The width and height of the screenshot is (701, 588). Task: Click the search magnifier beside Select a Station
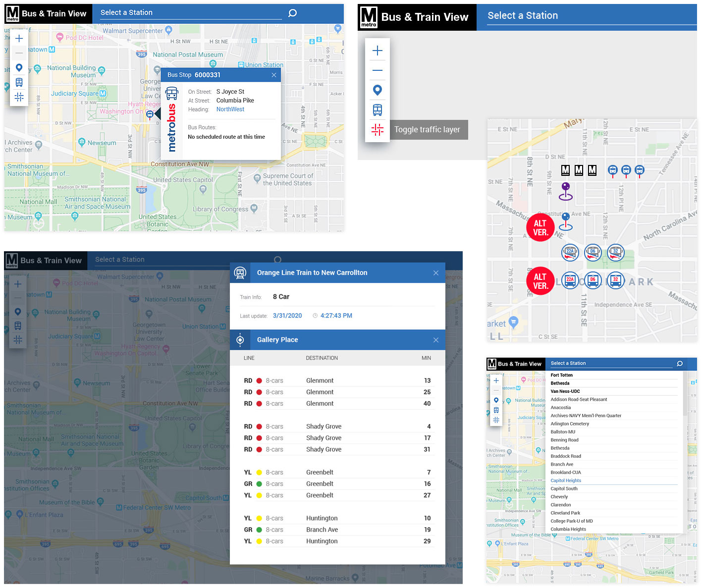292,13
